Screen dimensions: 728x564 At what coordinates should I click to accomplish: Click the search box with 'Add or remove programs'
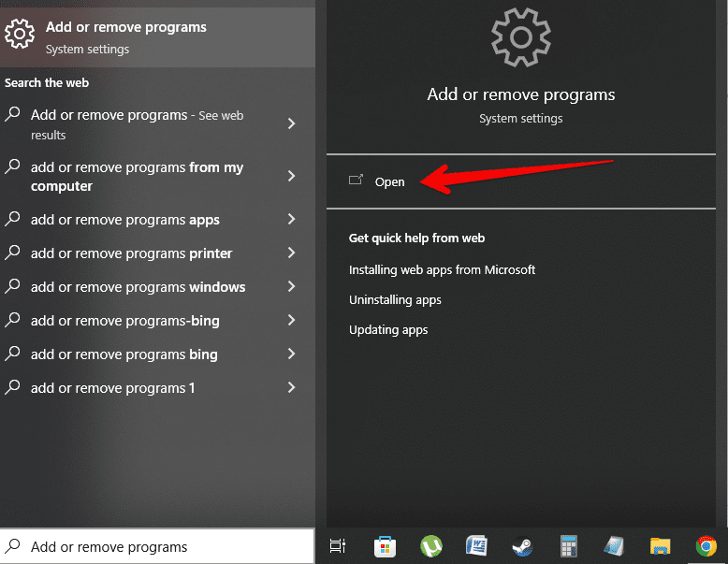pyautogui.click(x=157, y=546)
